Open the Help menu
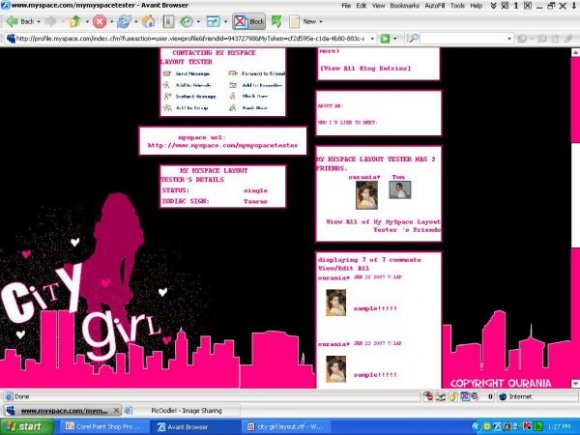Viewport: 580px width, 435px height. [x=476, y=6]
